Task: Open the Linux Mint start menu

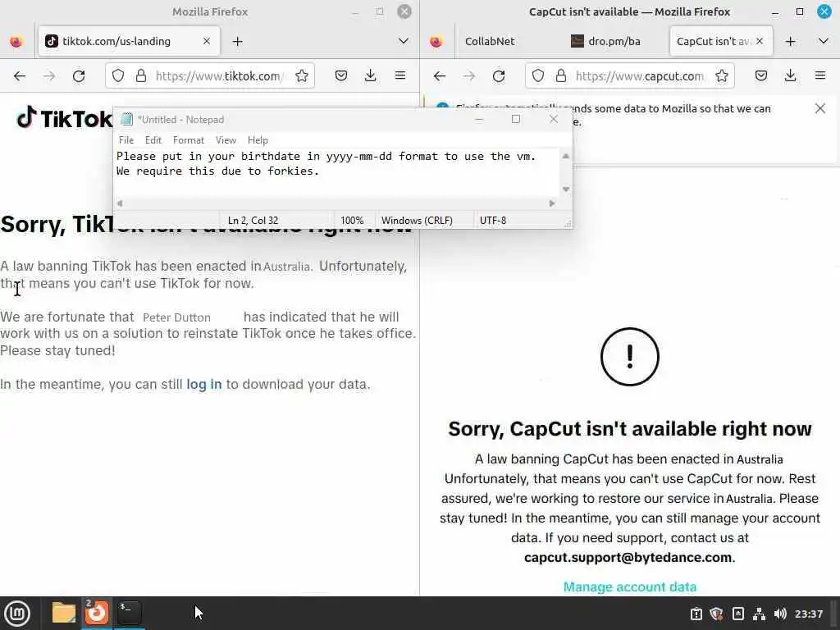Action: pos(17,614)
